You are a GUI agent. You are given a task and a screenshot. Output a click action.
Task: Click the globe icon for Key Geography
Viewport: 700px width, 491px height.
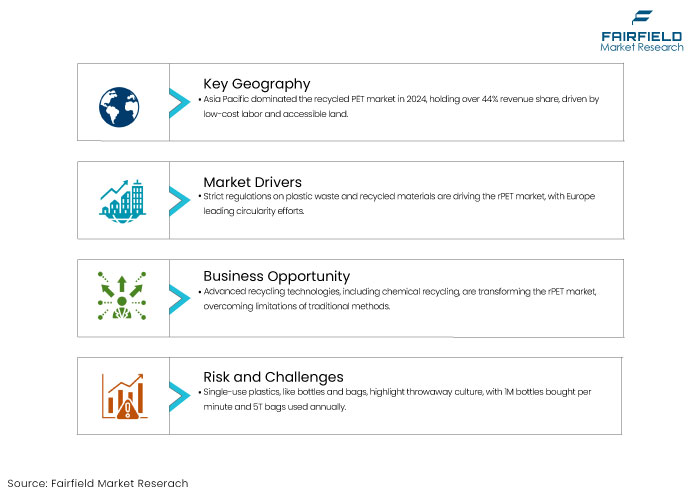(119, 107)
